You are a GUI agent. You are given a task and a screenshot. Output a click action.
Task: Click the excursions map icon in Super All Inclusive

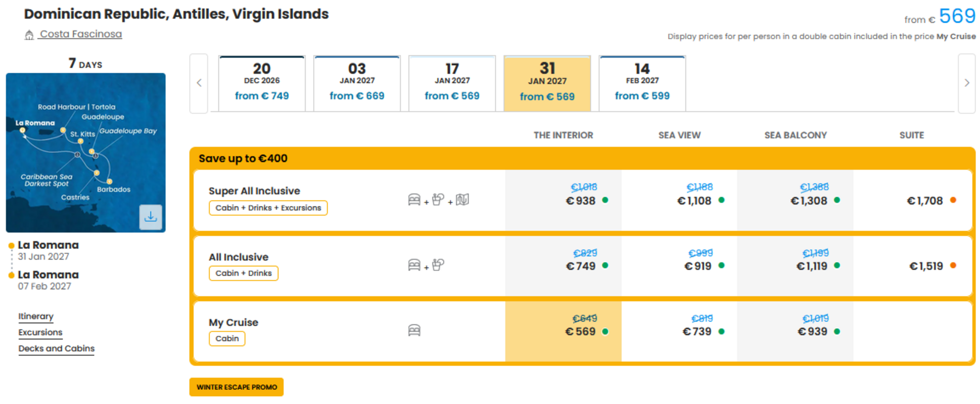point(462,199)
